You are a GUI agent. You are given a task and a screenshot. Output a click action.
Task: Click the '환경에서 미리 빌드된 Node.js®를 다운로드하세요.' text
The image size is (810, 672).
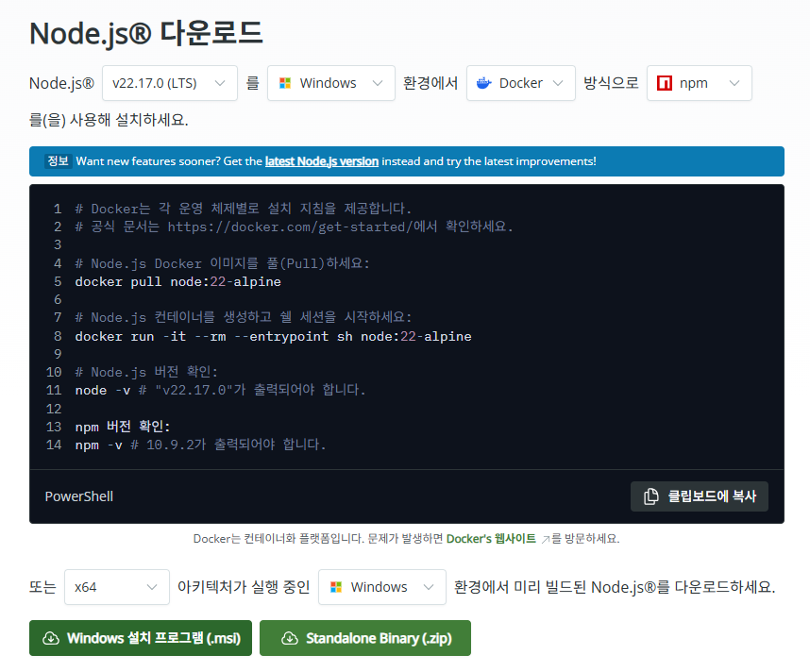click(x=615, y=587)
